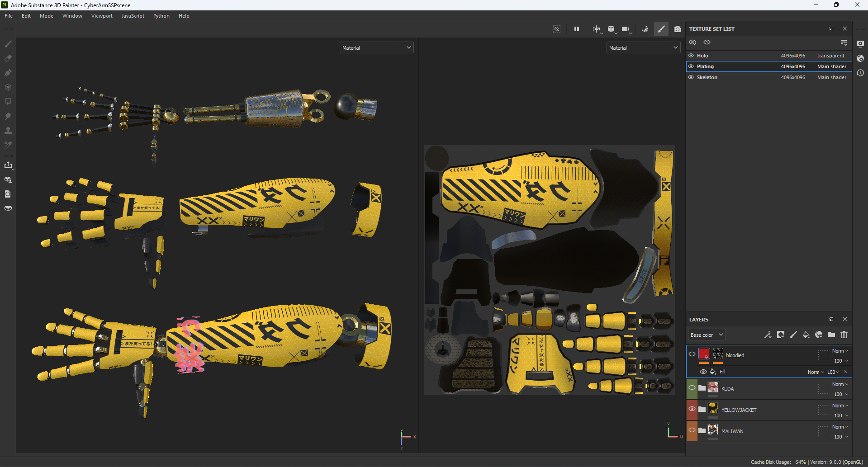Undock the Texture Set List panel
The image size is (868, 467).
[831, 28]
